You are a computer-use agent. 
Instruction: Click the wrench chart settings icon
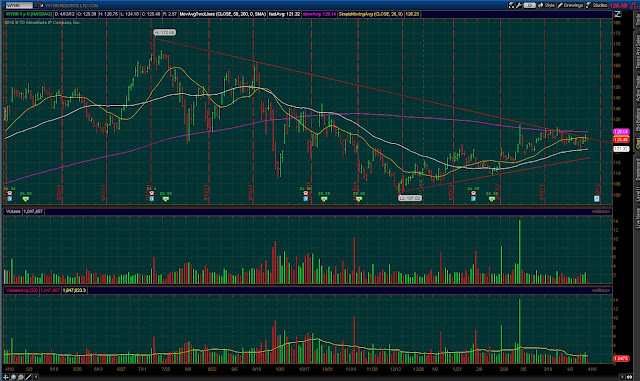pos(519,5)
